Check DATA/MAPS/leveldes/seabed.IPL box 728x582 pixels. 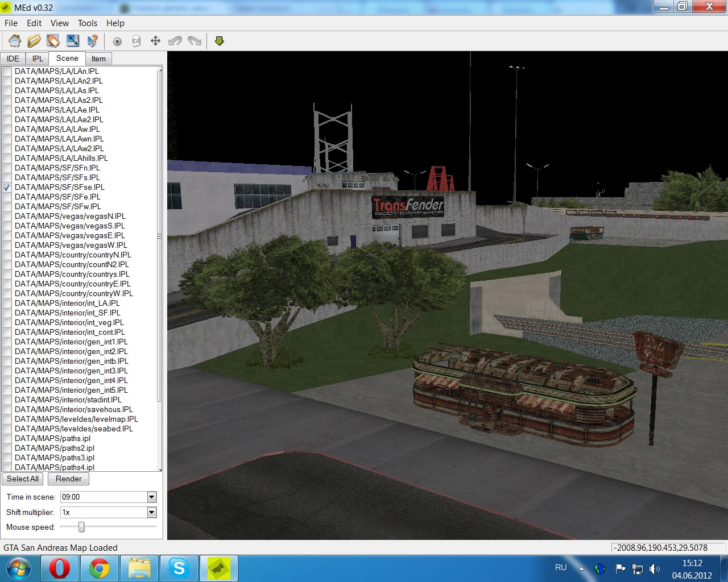coord(7,429)
